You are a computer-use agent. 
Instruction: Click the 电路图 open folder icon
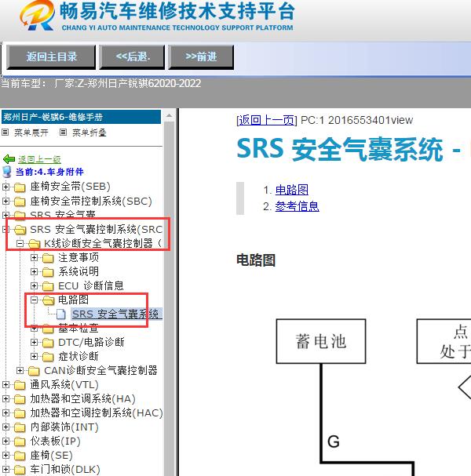(49, 300)
